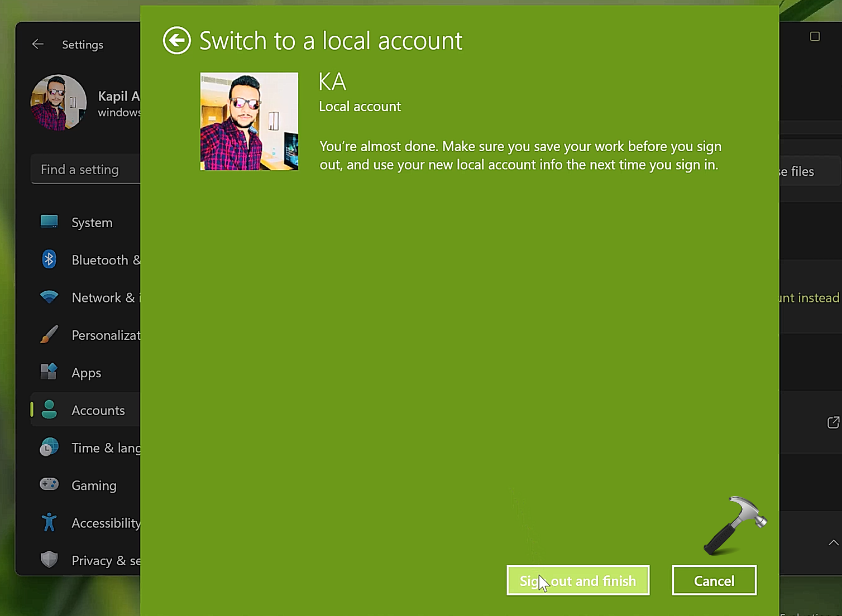Click the round Kapil avatar in Settings

[59, 103]
